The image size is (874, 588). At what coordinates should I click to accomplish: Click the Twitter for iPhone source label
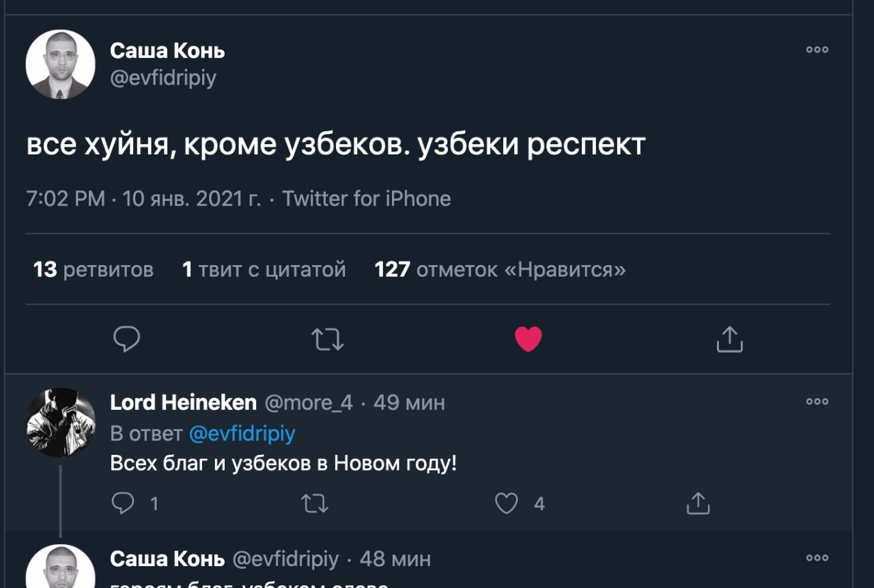pyautogui.click(x=367, y=199)
